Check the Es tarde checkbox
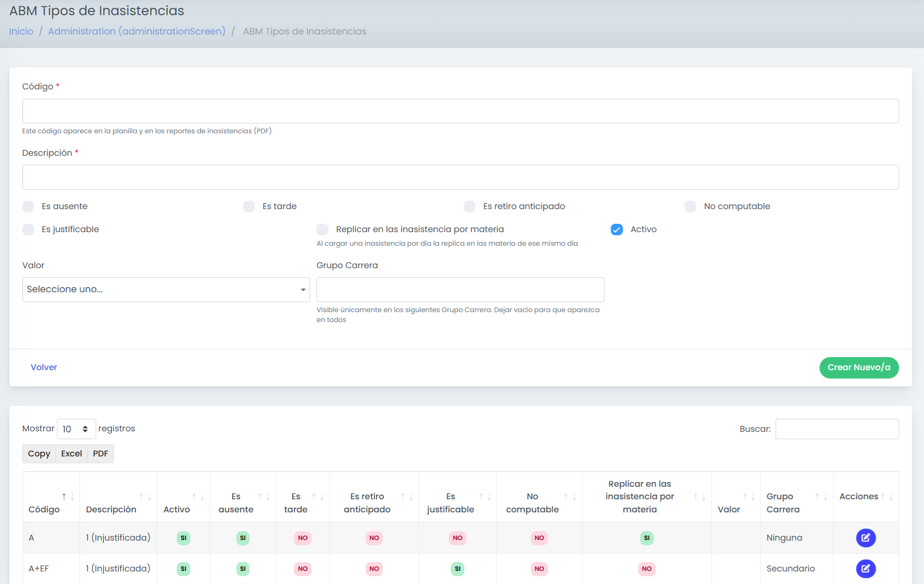 [x=249, y=207]
